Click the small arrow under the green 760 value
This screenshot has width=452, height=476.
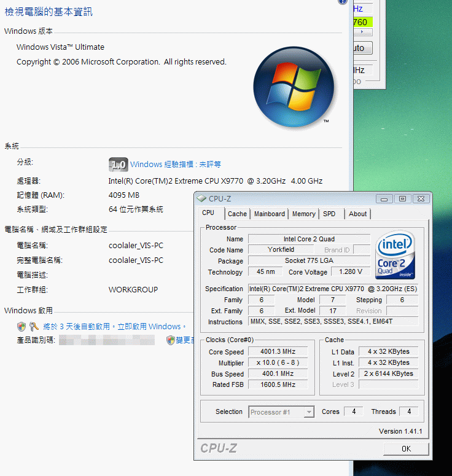pos(362,31)
